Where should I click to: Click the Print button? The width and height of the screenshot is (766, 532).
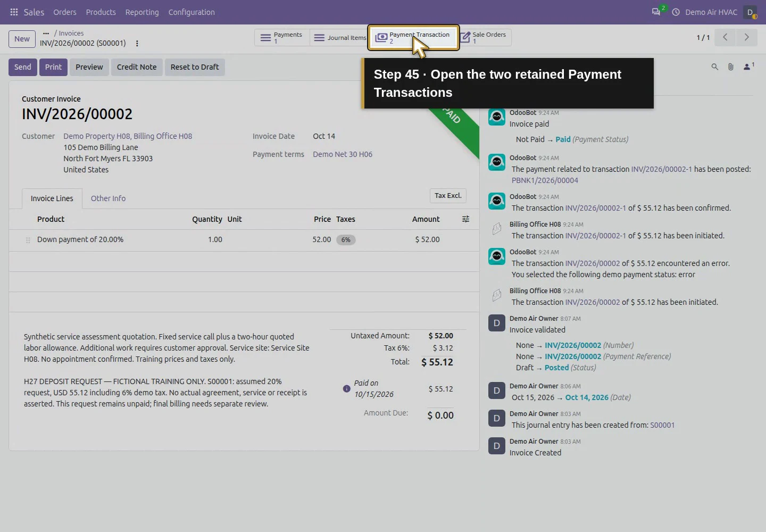(x=53, y=67)
